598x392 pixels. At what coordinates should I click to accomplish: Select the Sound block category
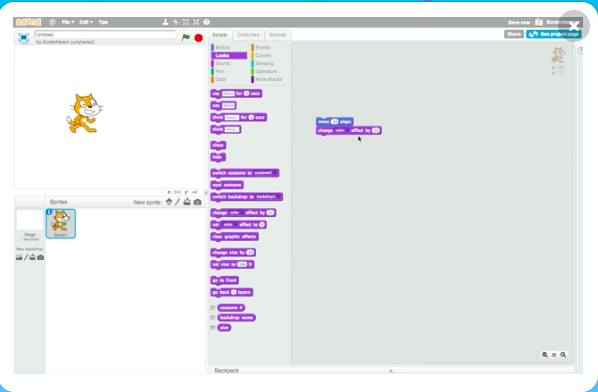228,63
